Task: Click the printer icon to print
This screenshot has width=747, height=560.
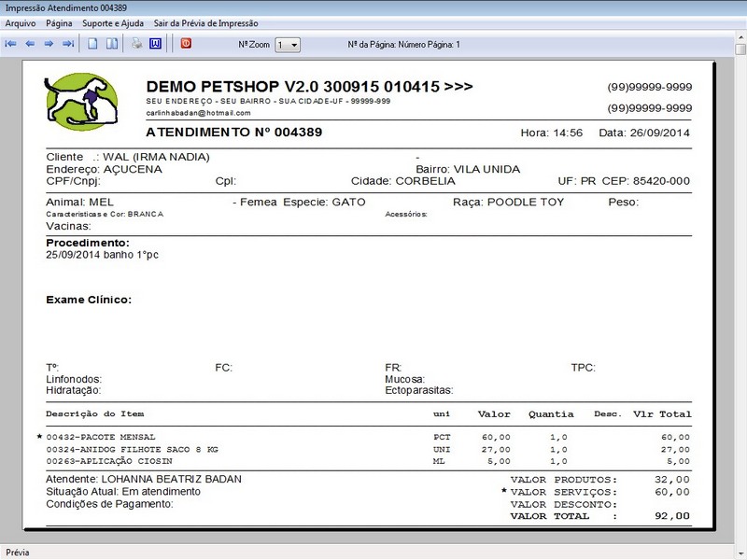Action: (137, 44)
